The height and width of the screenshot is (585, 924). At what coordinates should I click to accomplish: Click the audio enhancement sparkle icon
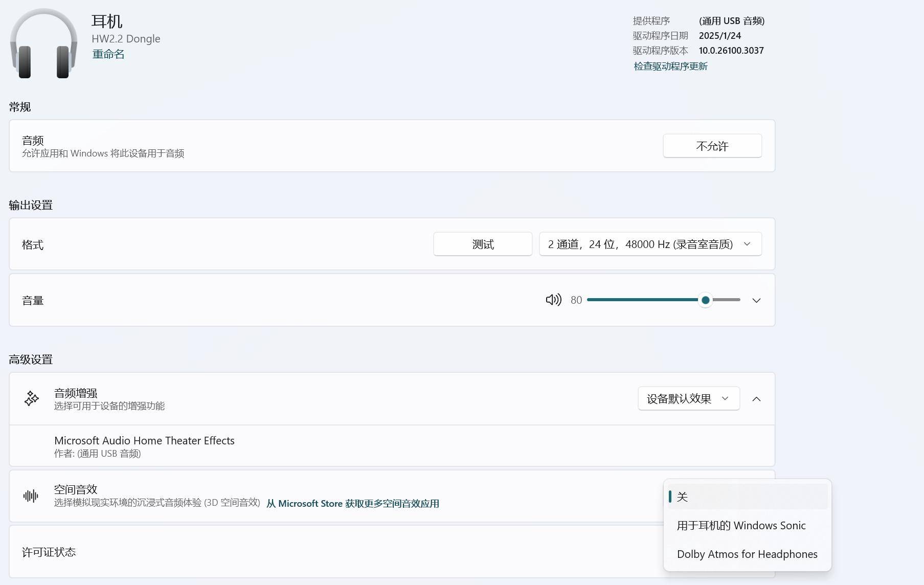click(32, 398)
